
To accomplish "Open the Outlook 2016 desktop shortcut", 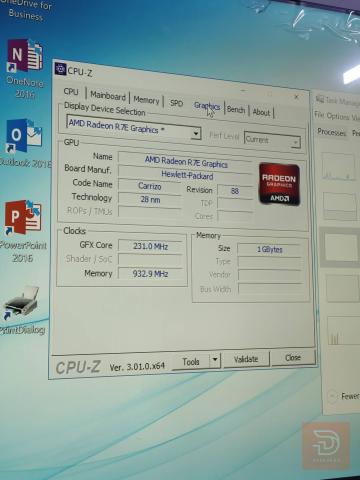I will [x=24, y=143].
